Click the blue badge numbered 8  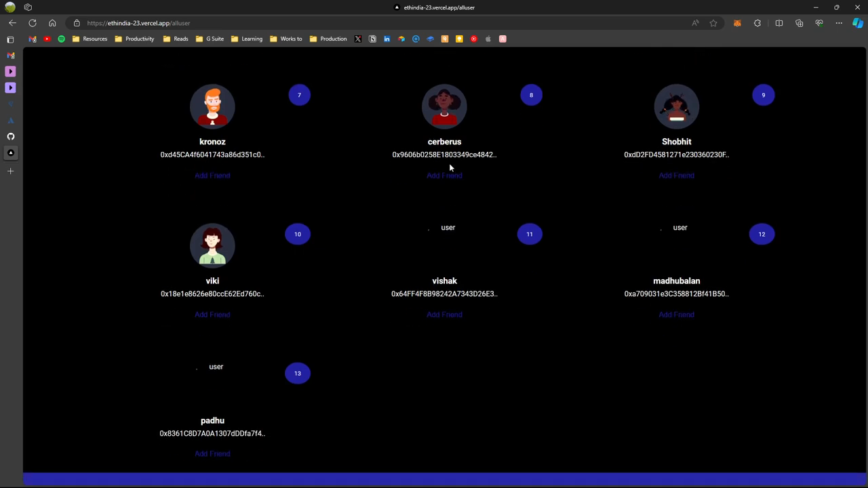click(531, 95)
